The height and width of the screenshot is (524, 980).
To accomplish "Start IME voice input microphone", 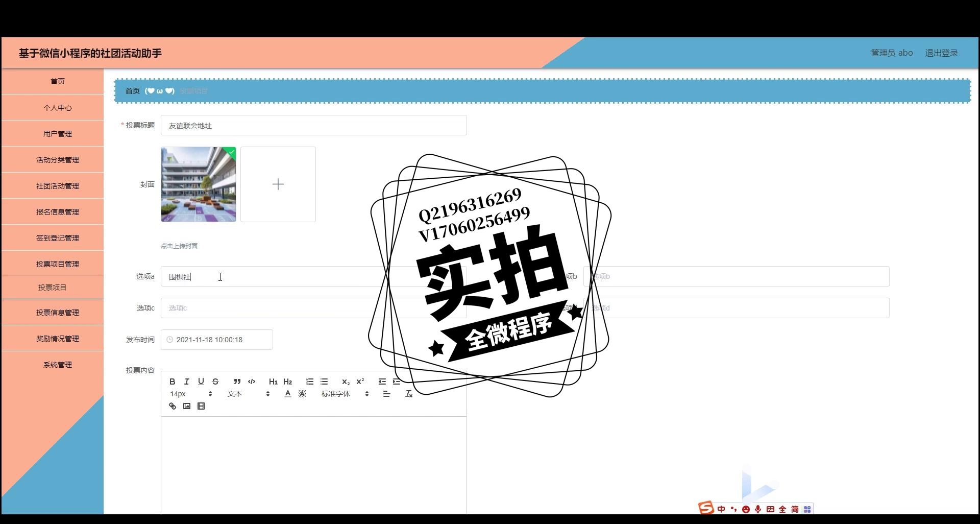I will (x=758, y=509).
